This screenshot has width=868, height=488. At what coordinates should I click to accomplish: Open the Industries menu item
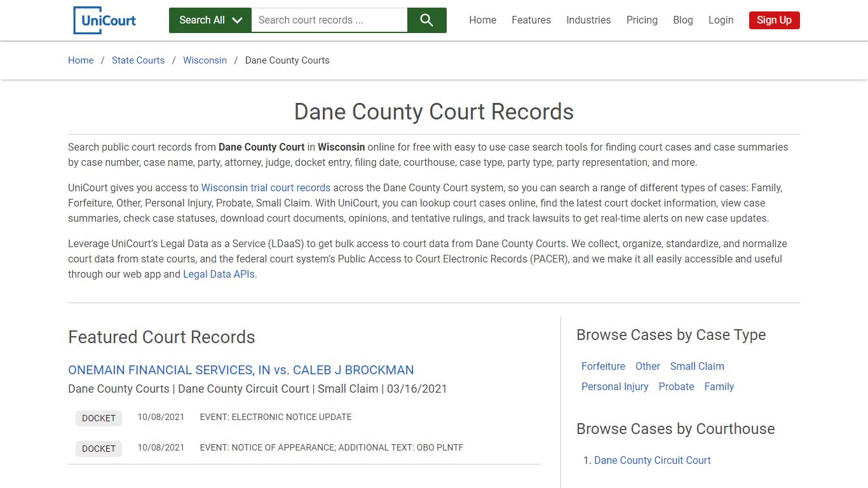[588, 20]
